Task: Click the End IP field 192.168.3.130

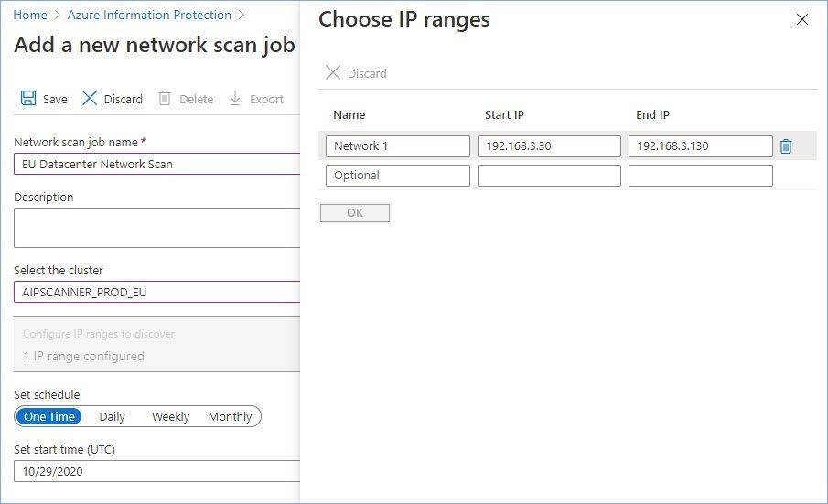Action: pos(700,146)
